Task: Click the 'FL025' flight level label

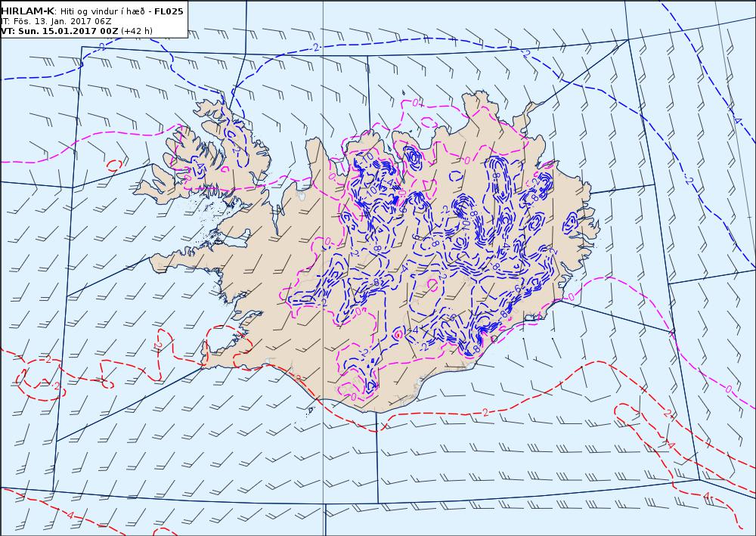Action: coord(169,11)
